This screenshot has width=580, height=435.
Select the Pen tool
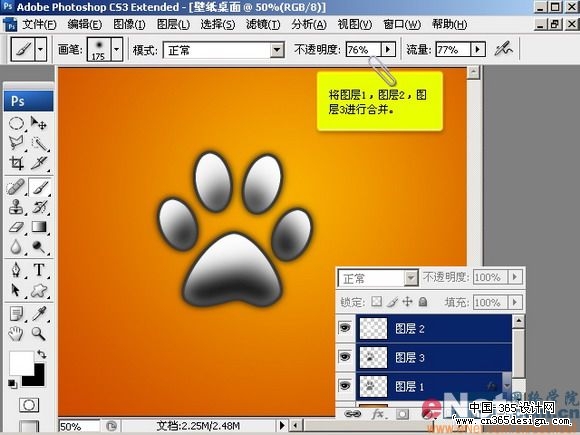(16, 270)
